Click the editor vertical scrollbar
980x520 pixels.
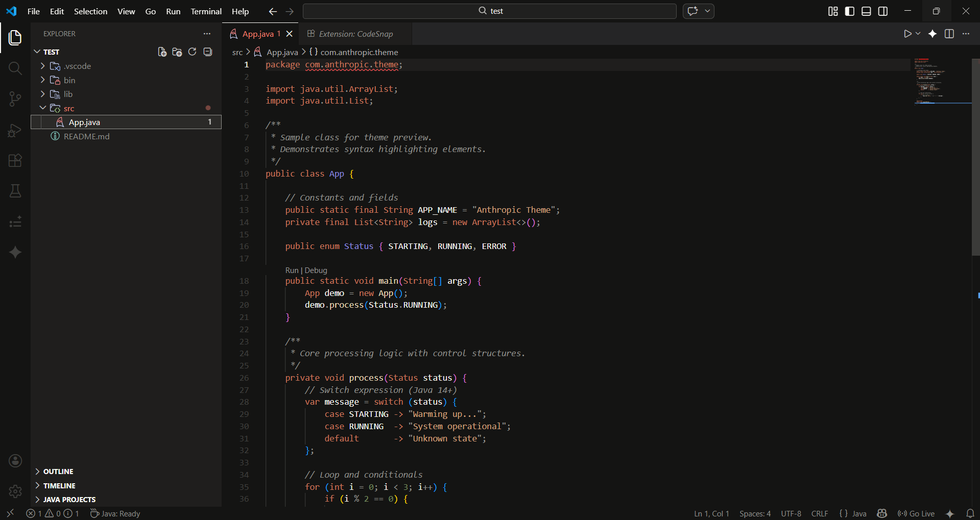975,157
